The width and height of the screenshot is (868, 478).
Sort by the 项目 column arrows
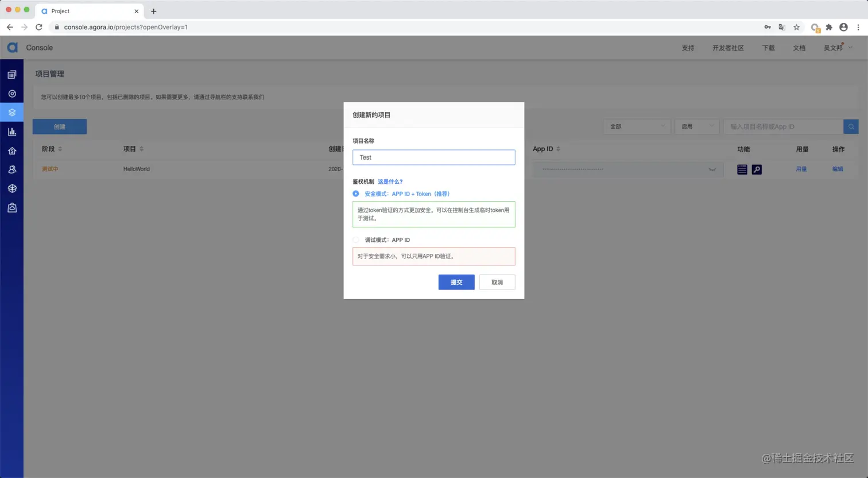point(142,149)
